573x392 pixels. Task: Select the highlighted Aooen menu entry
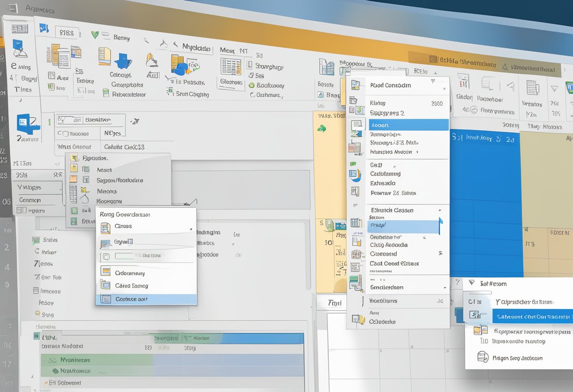point(408,125)
